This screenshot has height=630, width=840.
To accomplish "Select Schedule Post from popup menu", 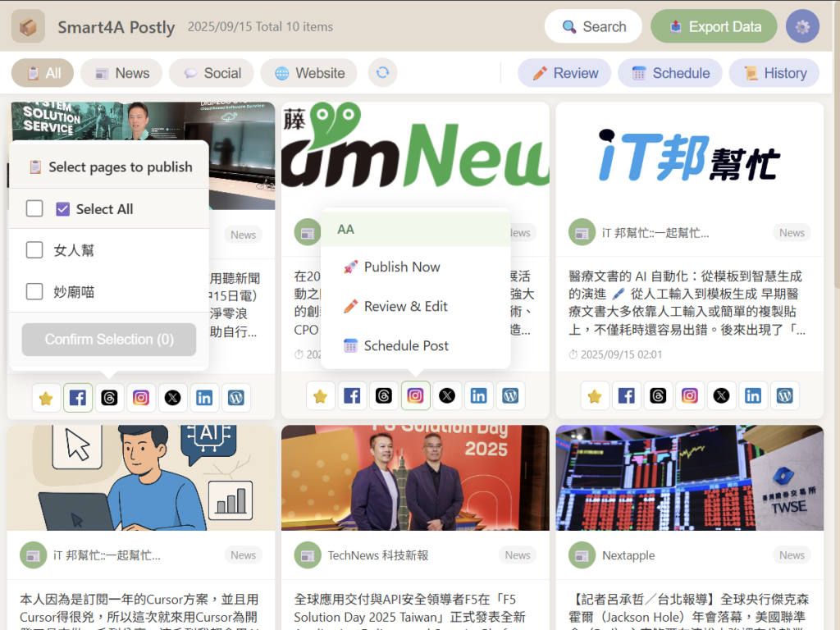I will [405, 345].
